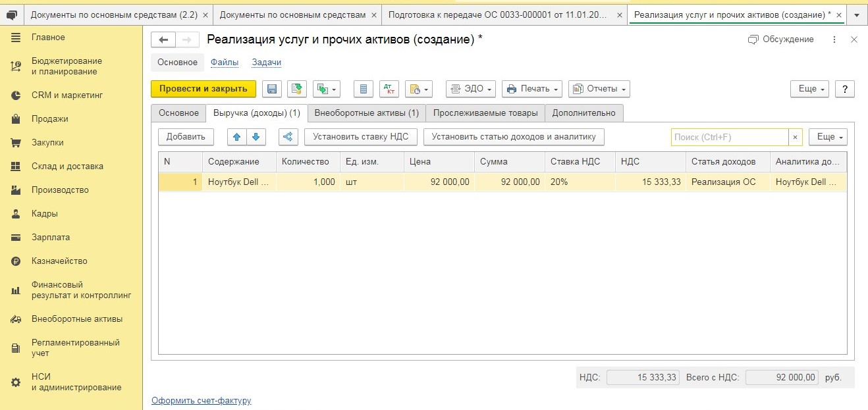Click the split row share icon
The height and width of the screenshot is (410, 868).
[x=288, y=137]
